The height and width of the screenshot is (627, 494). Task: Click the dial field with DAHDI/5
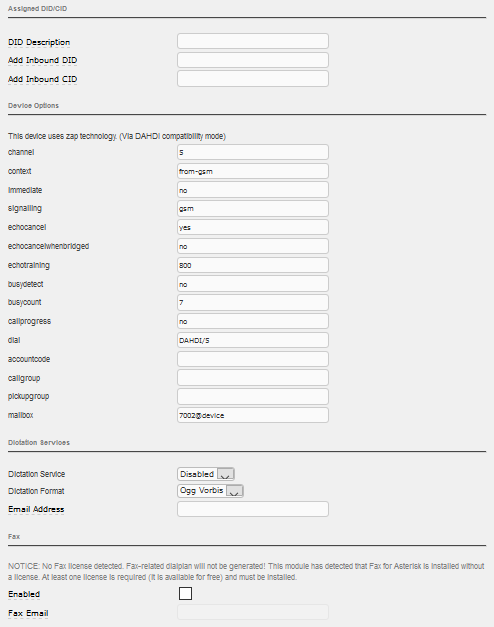(x=253, y=340)
